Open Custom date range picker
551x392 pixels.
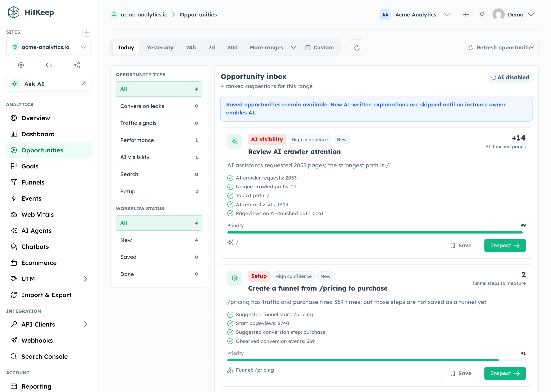(319, 47)
